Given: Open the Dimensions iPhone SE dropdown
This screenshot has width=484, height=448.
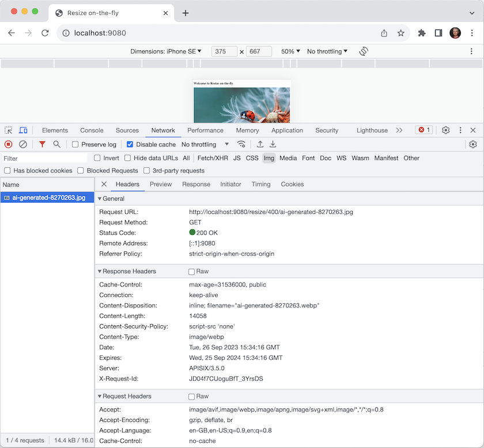Looking at the screenshot, I should [166, 51].
